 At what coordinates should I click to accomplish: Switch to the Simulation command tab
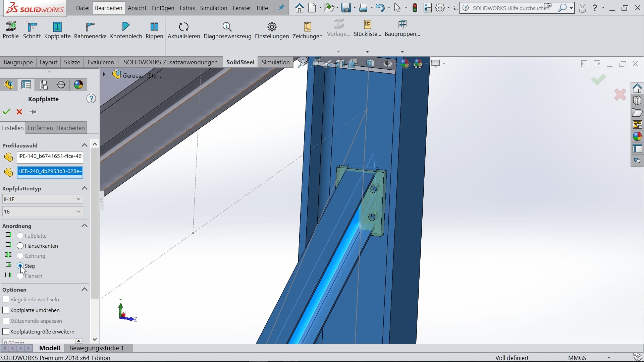coord(275,62)
